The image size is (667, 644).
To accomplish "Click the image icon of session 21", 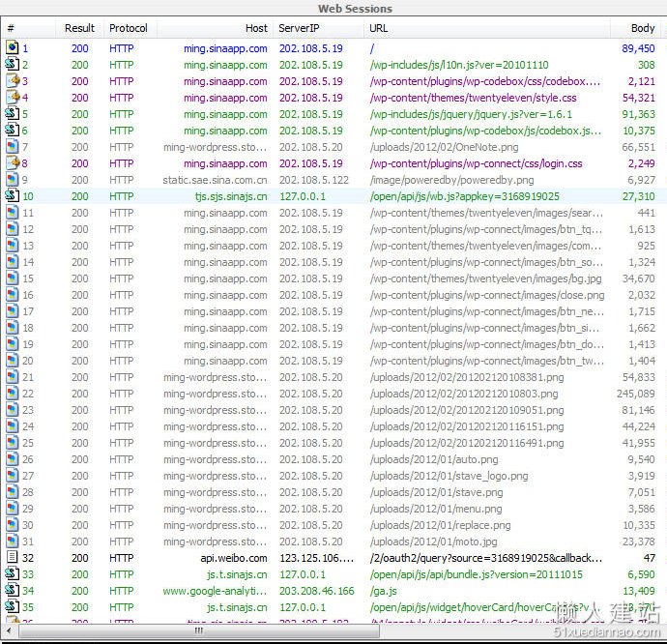I will point(13,377).
